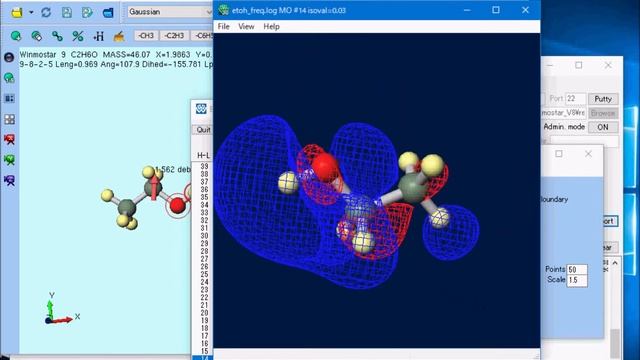This screenshot has width=640, height=360.
Task: Maximize the etoh_freq.log MO window
Action: (x=496, y=10)
